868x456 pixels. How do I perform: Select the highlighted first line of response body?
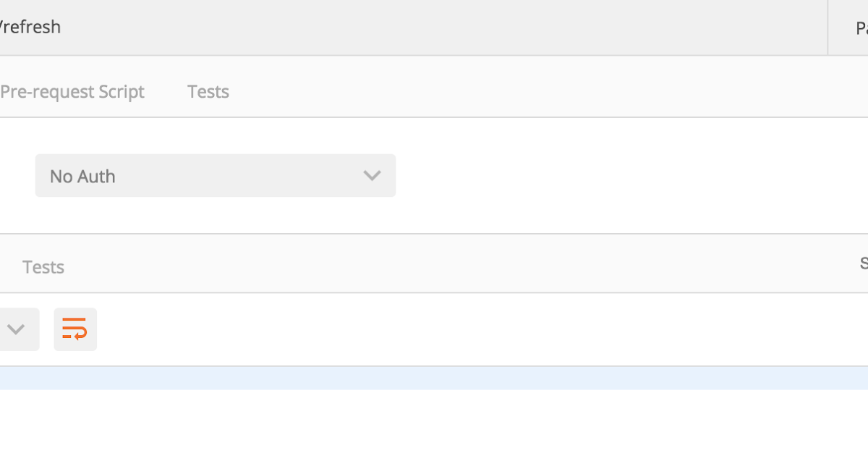pyautogui.click(x=434, y=378)
